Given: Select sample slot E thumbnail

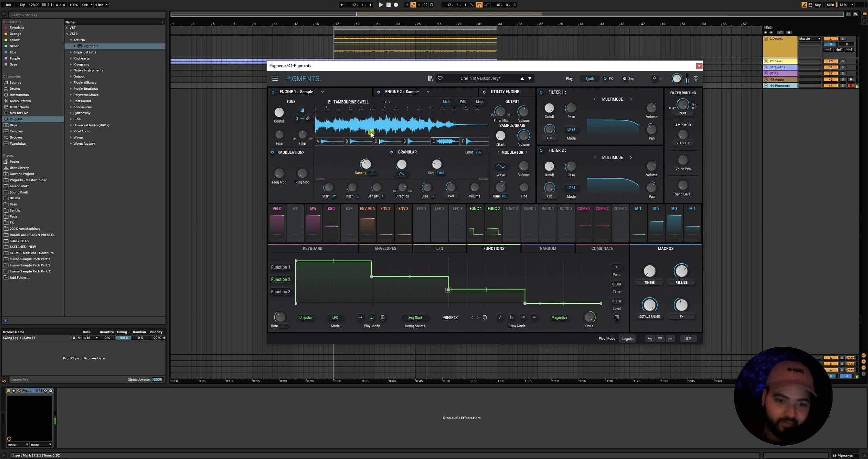Looking at the screenshot, I should tap(445, 141).
